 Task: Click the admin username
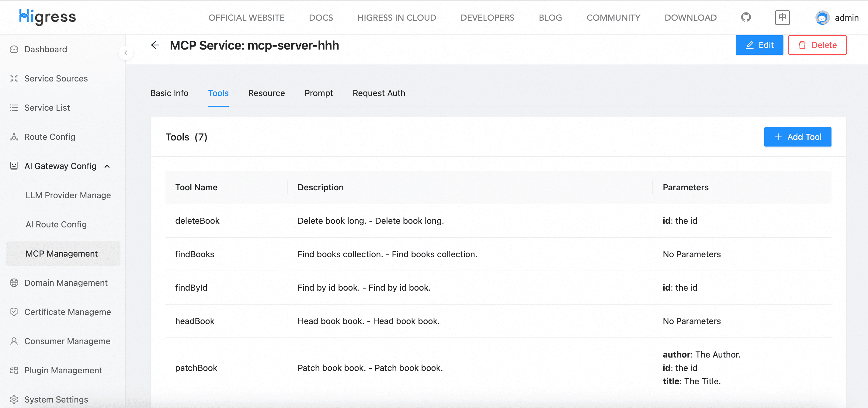pos(846,18)
